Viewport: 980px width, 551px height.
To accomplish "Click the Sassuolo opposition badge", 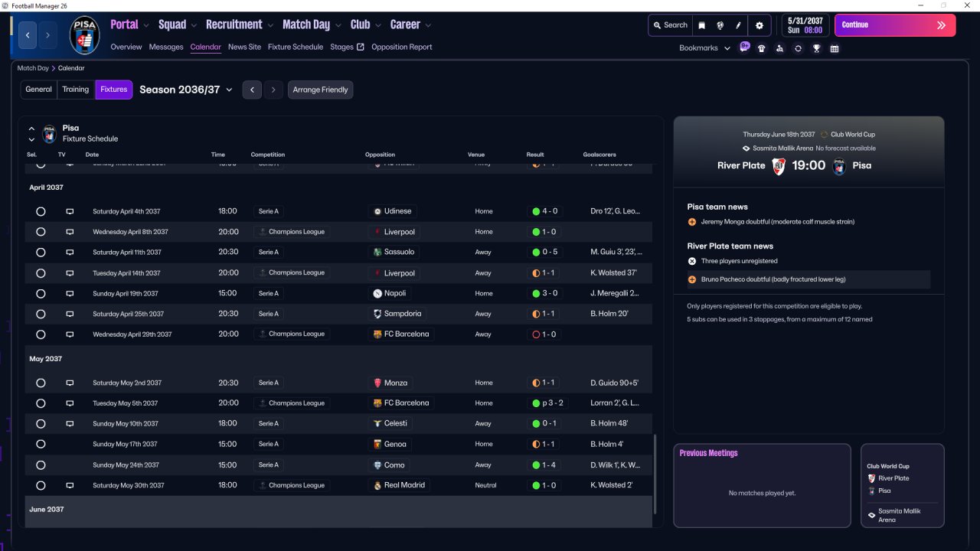I will click(x=377, y=252).
